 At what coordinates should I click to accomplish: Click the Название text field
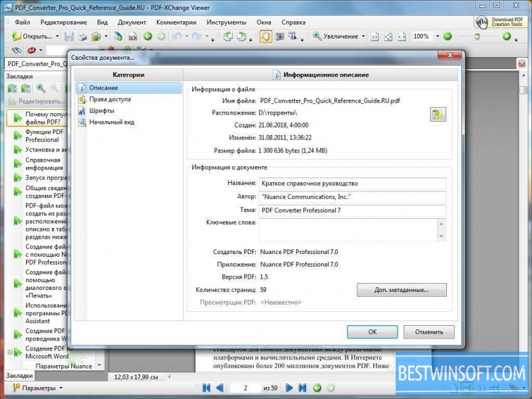(x=352, y=184)
